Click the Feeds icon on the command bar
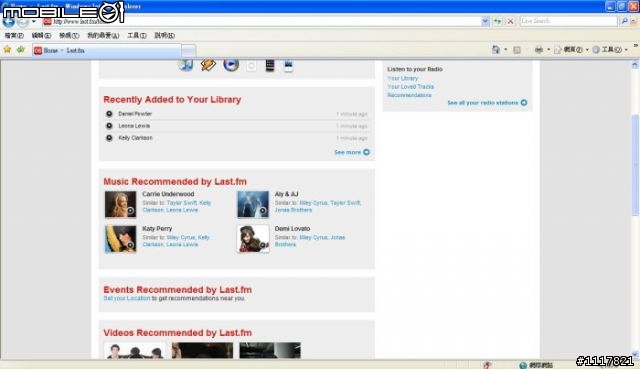The image size is (640, 369). (517, 50)
